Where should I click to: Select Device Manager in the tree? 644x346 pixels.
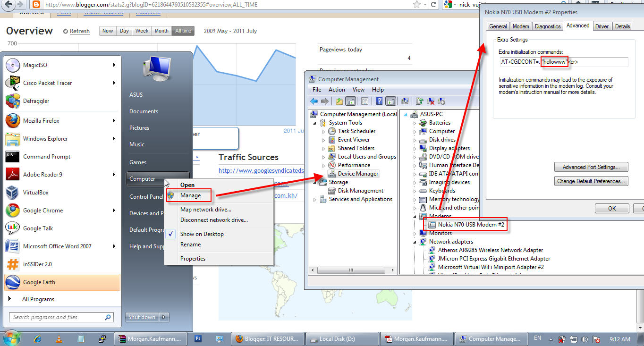354,174
